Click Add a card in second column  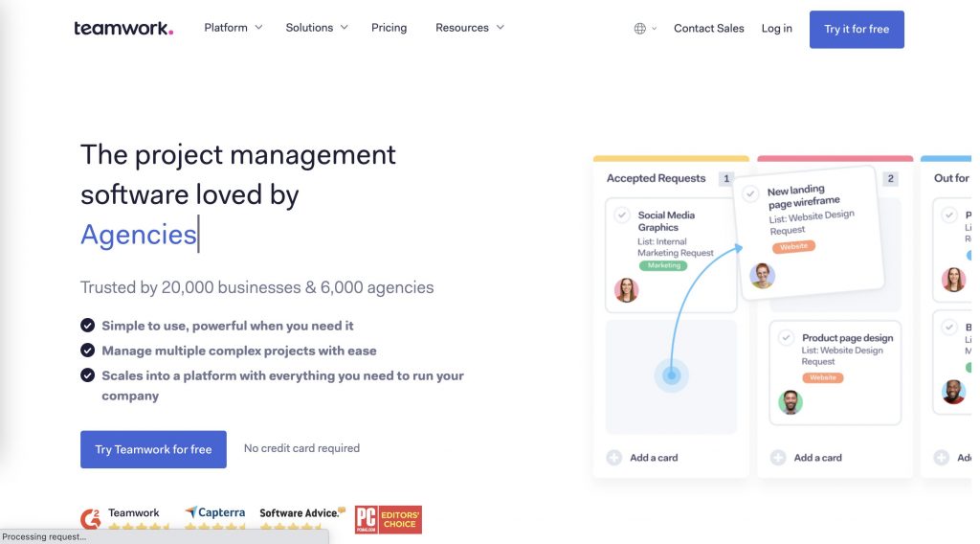coord(817,458)
